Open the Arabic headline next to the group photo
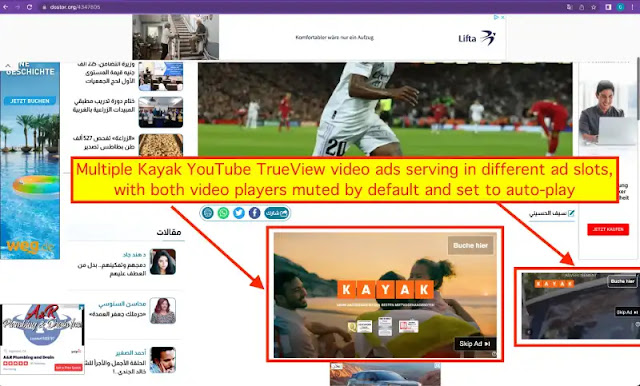Viewport: 640px width, 386px height. pyautogui.click(x=104, y=105)
